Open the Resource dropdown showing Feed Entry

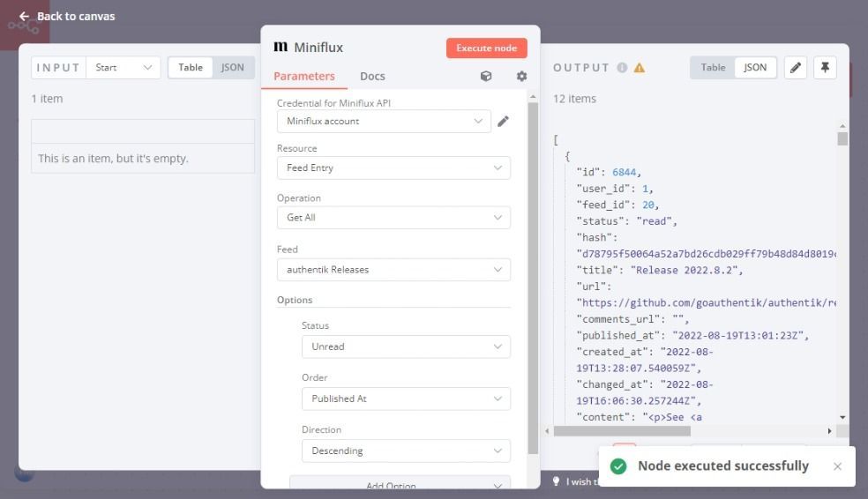(393, 168)
